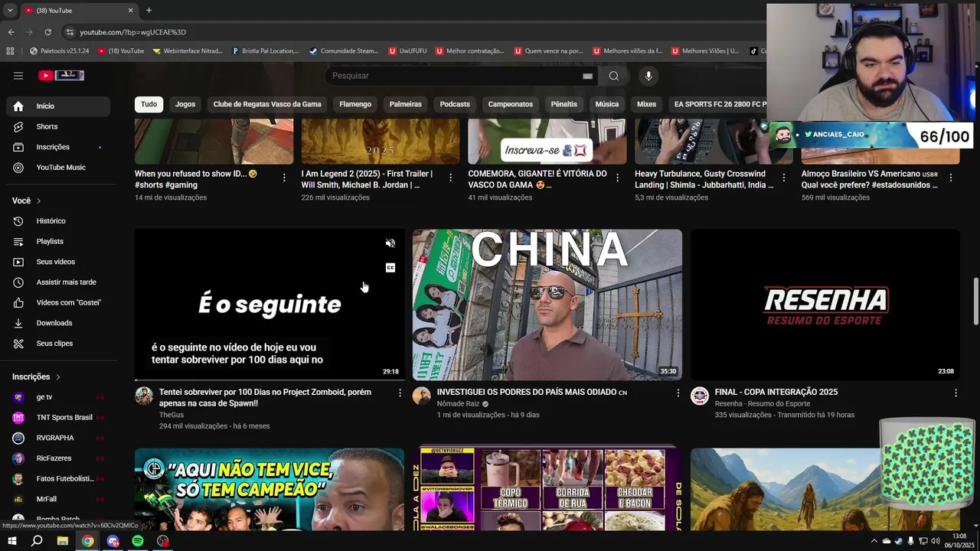Open Playlists in the sidebar
Viewport: 980px width, 551px height.
coord(58,242)
